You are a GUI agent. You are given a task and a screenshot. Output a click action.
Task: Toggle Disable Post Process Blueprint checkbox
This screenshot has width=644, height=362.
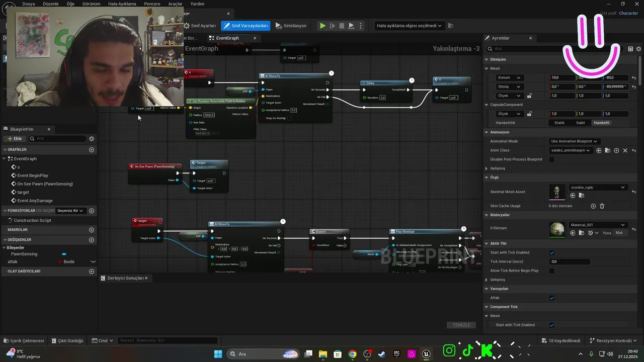tap(552, 159)
